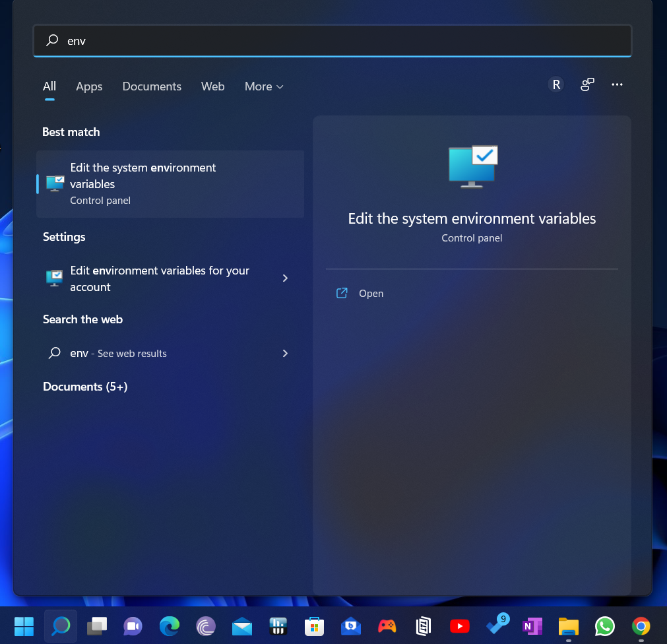Launch the Mail app from the taskbar
This screenshot has height=644, width=667.
click(x=242, y=626)
